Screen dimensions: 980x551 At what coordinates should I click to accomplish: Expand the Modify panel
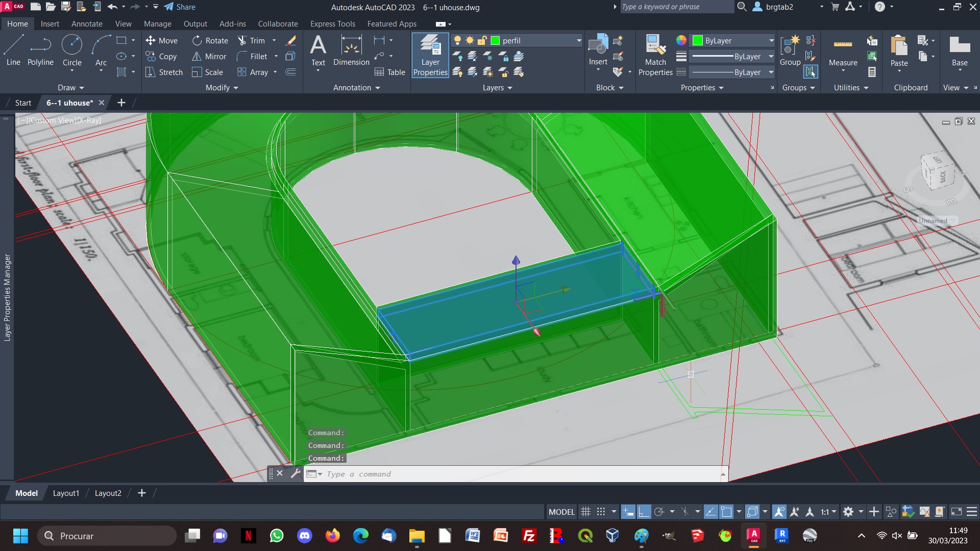222,87
